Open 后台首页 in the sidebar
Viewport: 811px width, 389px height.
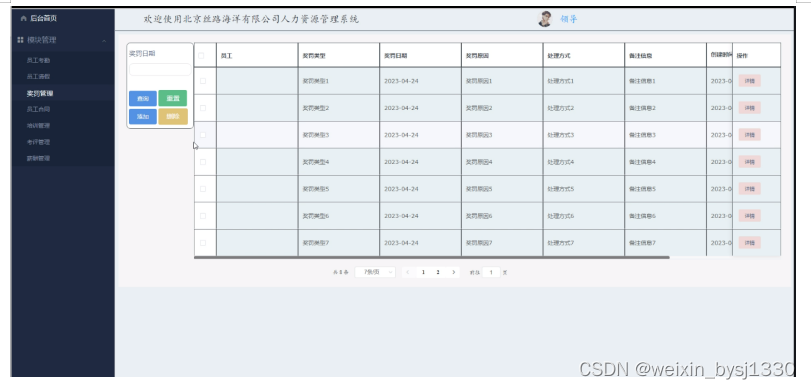coord(43,19)
